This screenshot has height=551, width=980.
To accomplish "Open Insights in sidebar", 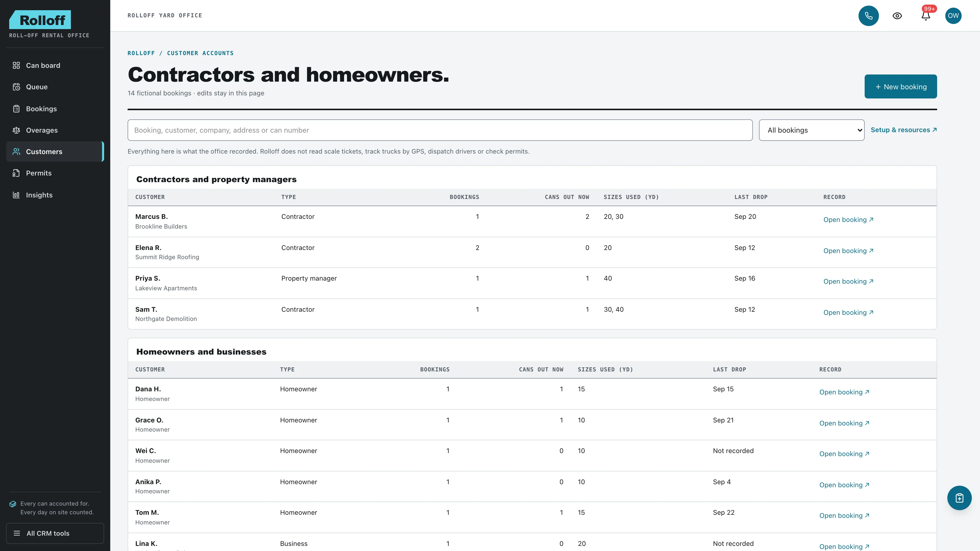I will tap(55, 195).
